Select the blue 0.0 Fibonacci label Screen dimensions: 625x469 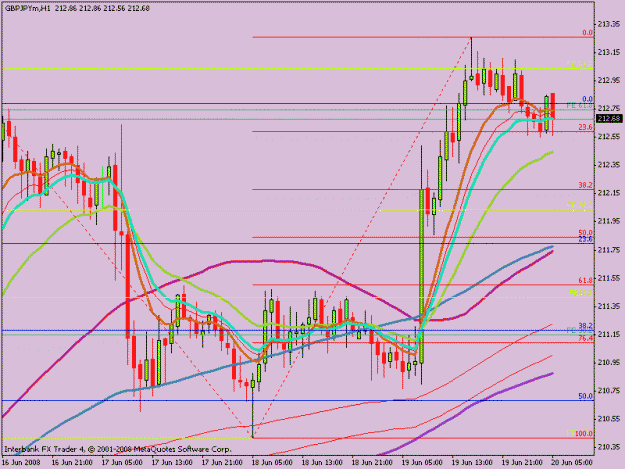(x=587, y=99)
